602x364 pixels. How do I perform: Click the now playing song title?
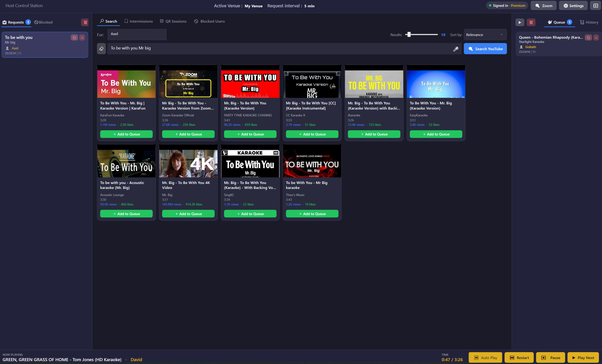(x=62, y=360)
